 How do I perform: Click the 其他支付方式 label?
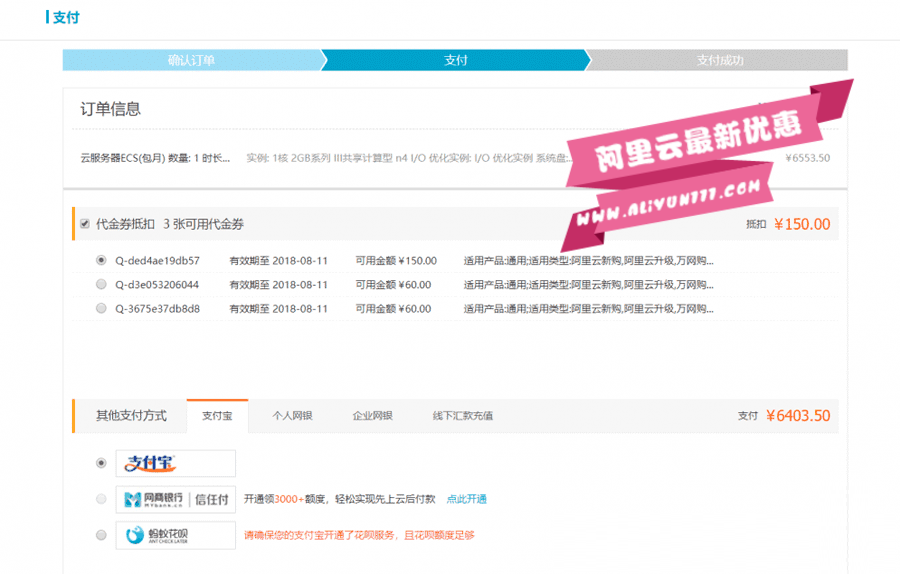[x=131, y=416]
